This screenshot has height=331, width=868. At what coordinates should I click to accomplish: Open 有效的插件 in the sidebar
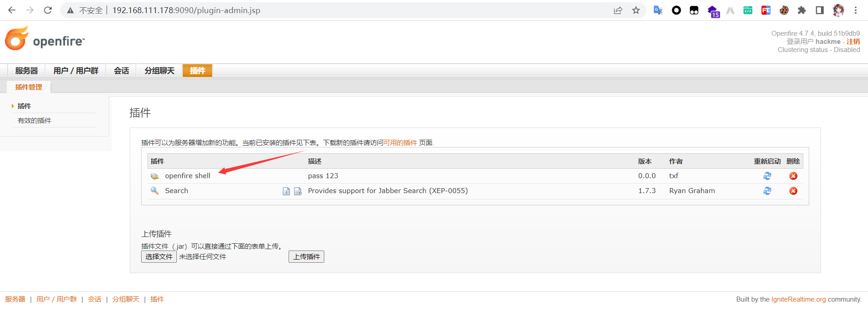tap(34, 120)
